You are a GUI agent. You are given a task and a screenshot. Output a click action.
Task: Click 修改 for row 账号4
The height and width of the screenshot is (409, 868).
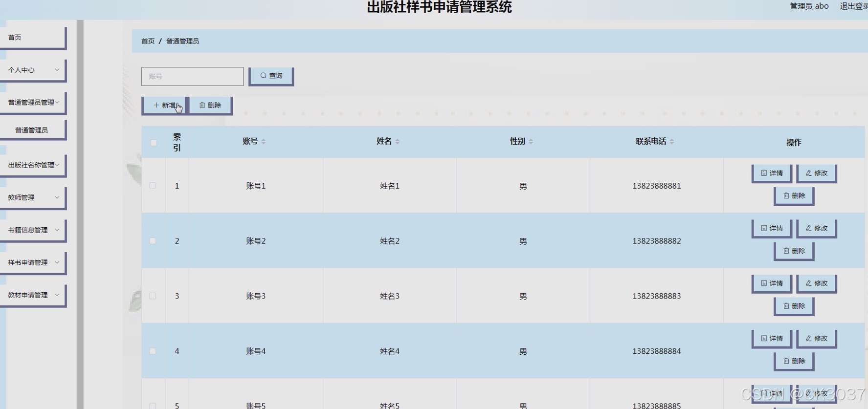[817, 339]
